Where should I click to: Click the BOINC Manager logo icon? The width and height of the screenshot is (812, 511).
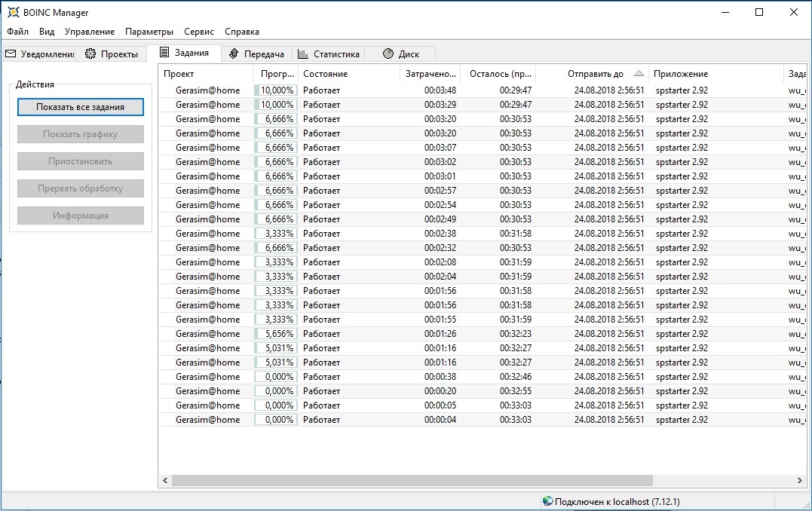coord(13,12)
